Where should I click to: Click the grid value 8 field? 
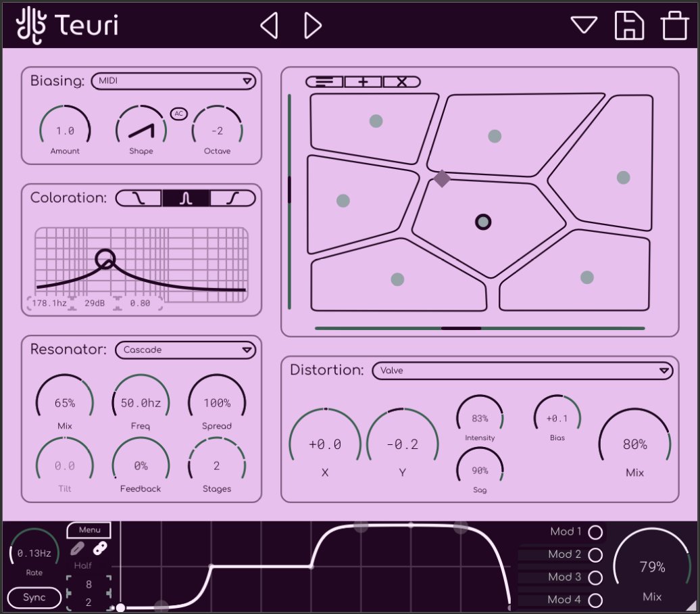point(89,584)
